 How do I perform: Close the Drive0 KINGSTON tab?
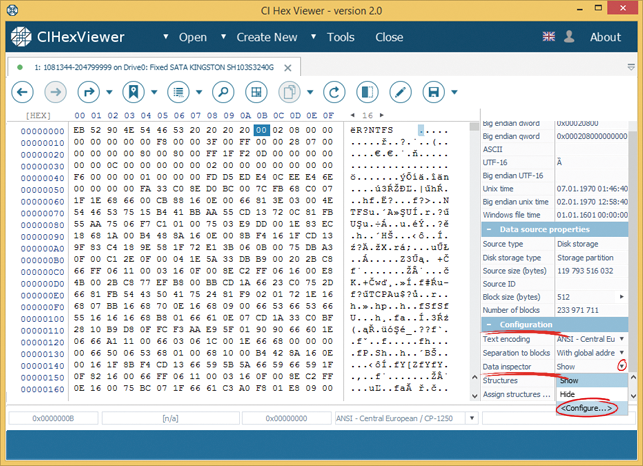click(x=288, y=68)
